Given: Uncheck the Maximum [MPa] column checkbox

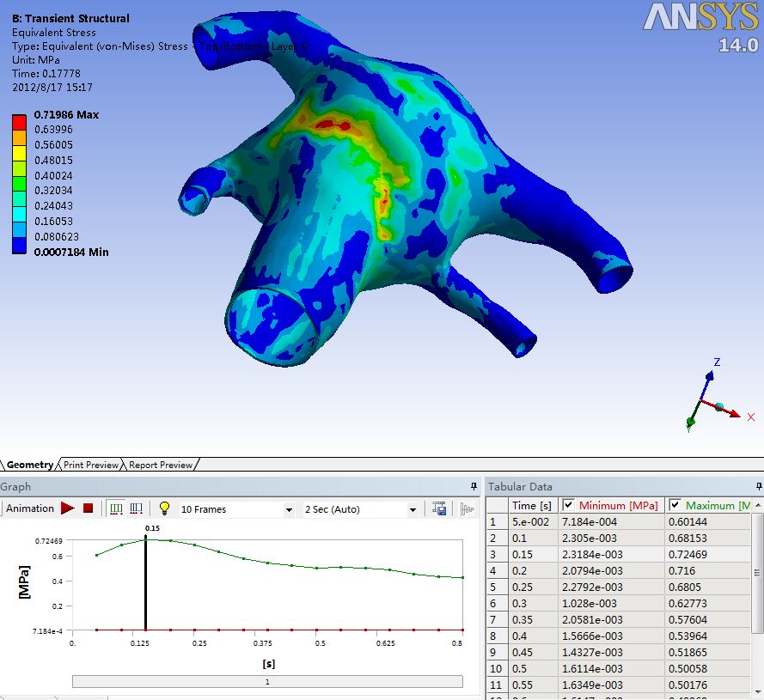Looking at the screenshot, I should click(675, 505).
